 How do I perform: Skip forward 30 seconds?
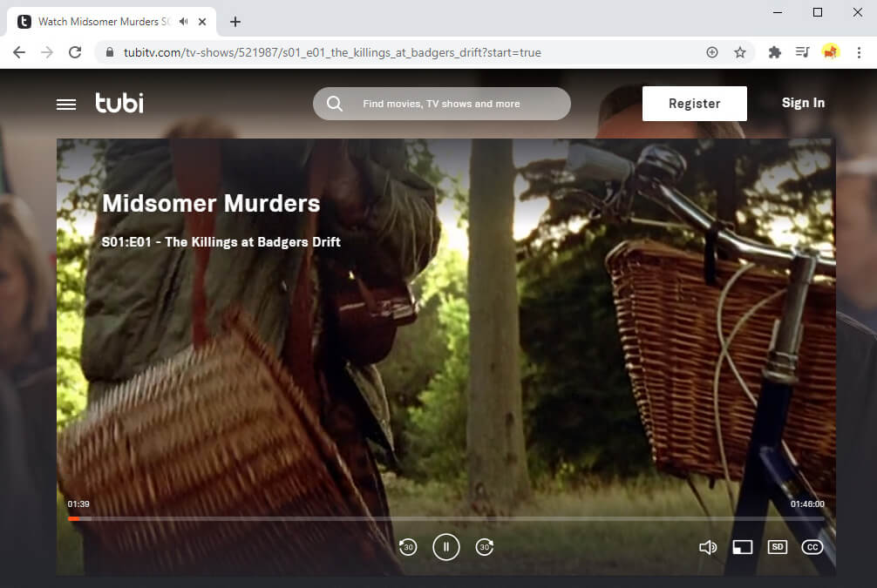pos(485,547)
